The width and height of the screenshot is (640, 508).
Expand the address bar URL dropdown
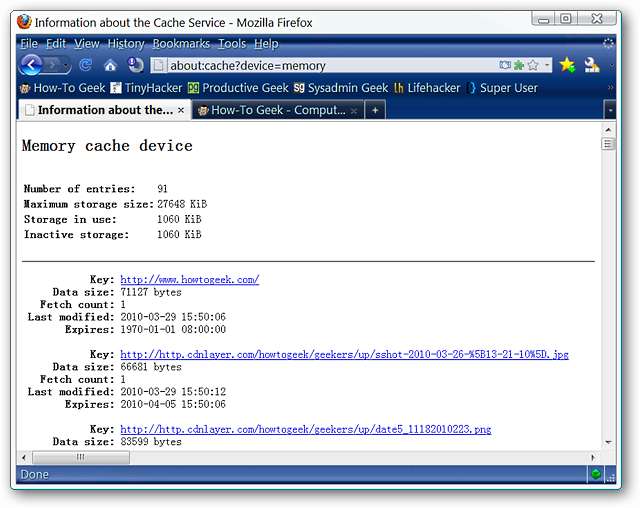tap(547, 65)
